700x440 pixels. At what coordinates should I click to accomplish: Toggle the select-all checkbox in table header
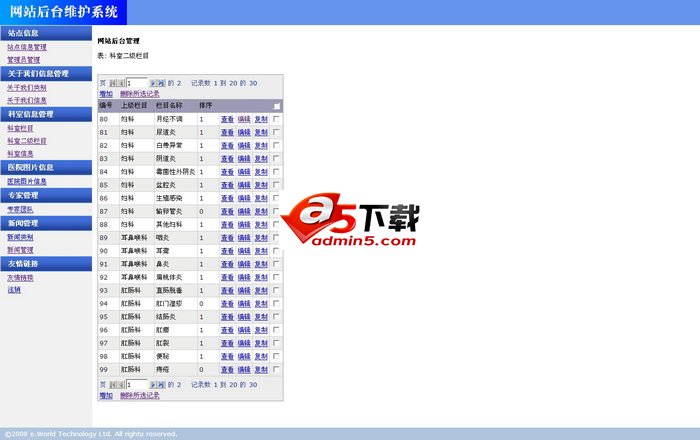[276, 106]
